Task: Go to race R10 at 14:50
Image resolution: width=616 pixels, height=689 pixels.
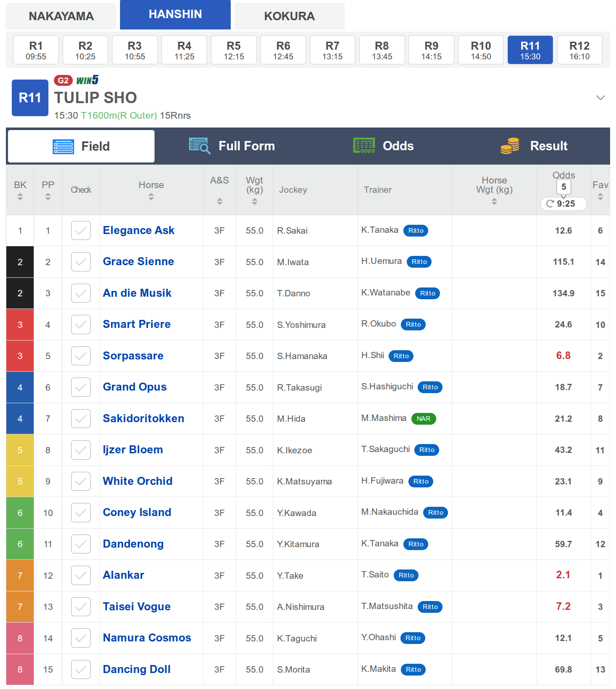Action: click(481, 50)
